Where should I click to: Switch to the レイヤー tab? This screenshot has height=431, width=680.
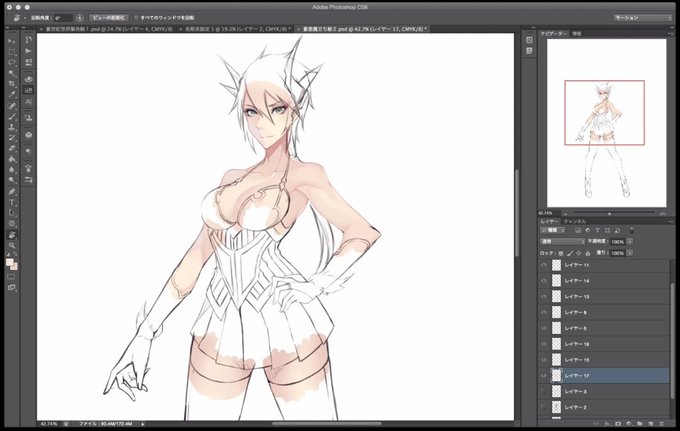point(550,221)
